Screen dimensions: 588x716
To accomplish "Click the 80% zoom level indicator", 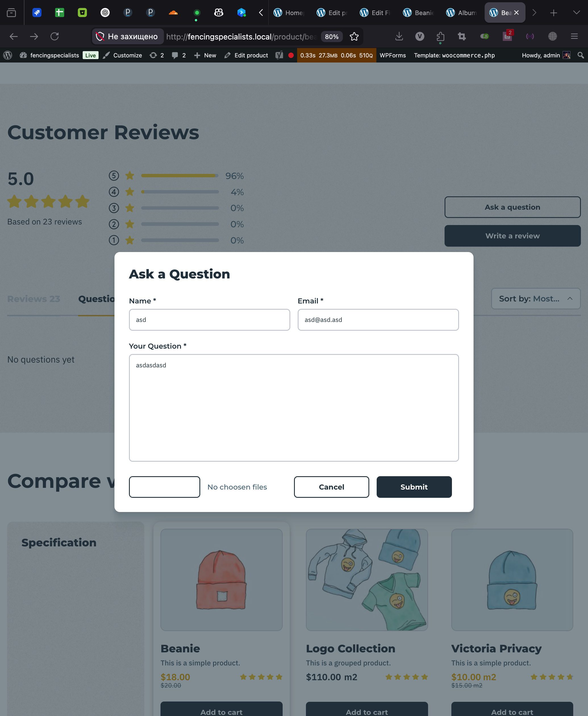I will 331,37.
